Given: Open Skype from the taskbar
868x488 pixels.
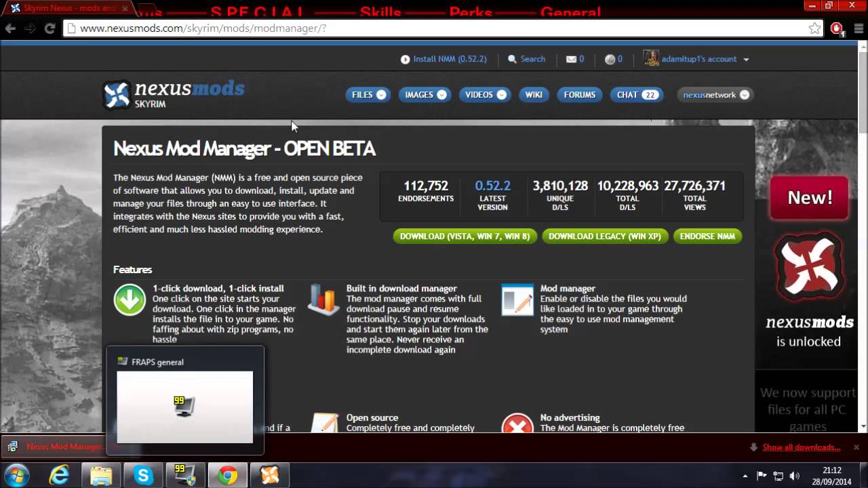Looking at the screenshot, I should [x=143, y=475].
